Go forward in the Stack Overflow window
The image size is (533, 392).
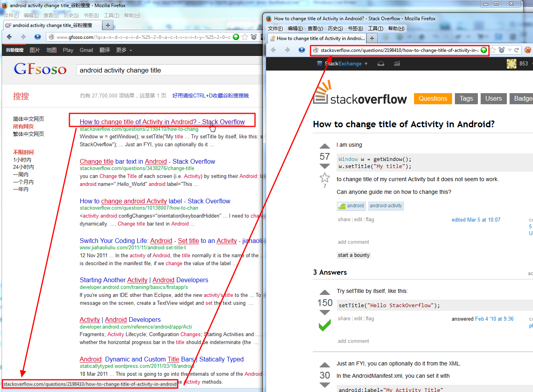[x=288, y=50]
